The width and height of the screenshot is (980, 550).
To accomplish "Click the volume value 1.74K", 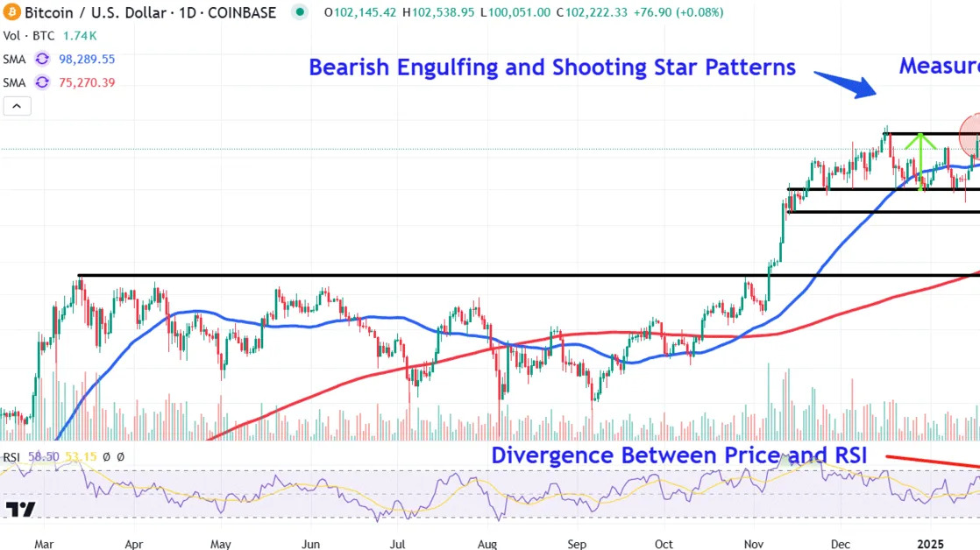I will 80,36.
